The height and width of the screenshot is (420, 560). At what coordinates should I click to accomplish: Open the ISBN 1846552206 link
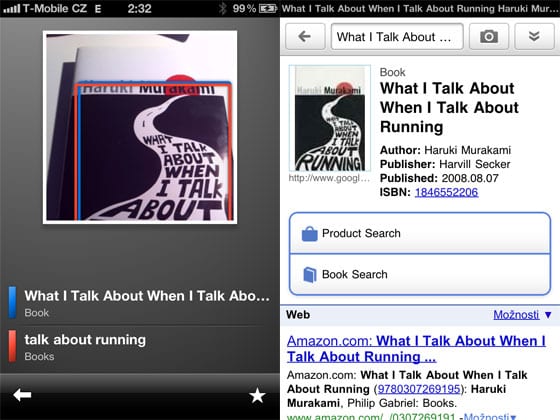[x=446, y=192]
